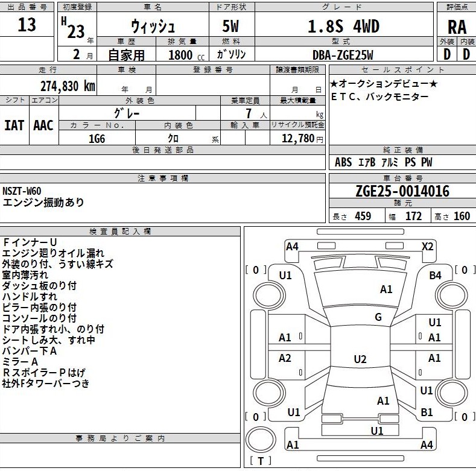The width and height of the screenshot is (476, 471).
Task: Click the interior color クロ
Action: tap(173, 138)
